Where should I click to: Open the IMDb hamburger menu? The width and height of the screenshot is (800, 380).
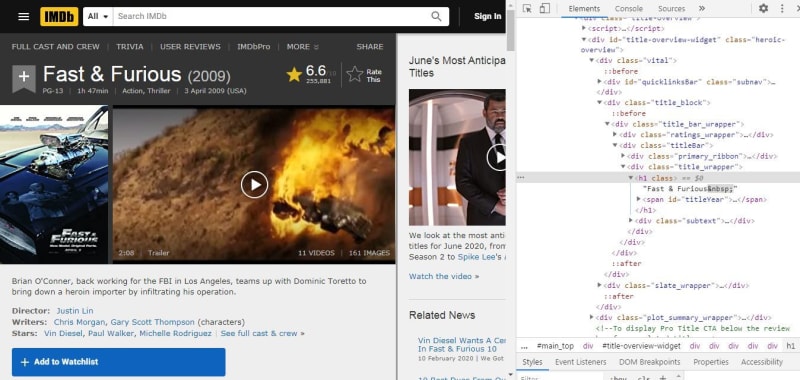point(23,16)
